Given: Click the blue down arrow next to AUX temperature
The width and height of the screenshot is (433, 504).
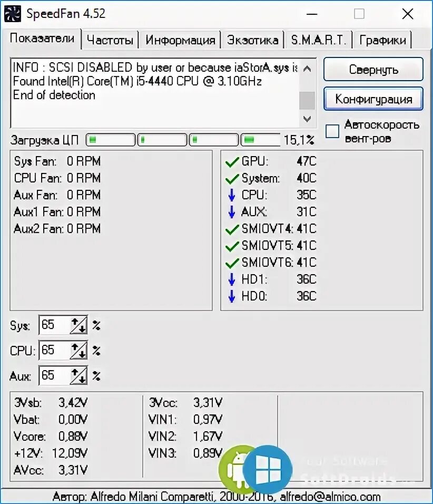Looking at the screenshot, I should click(232, 212).
